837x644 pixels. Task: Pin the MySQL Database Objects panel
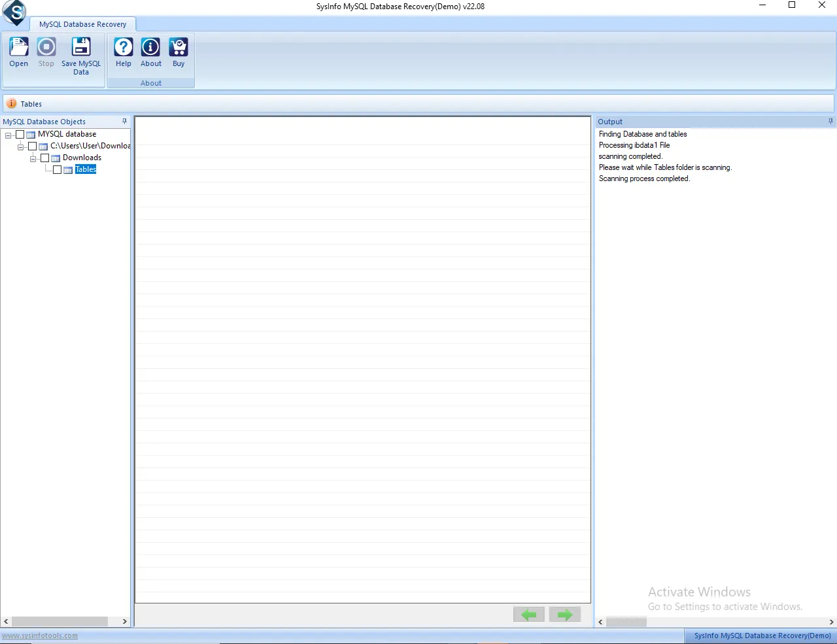pos(124,122)
